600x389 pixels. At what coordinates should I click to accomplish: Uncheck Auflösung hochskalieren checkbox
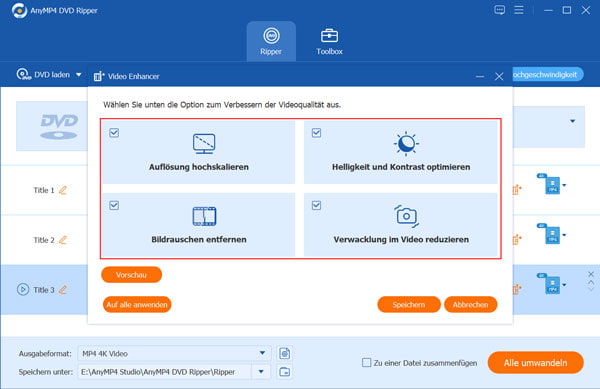click(x=114, y=133)
